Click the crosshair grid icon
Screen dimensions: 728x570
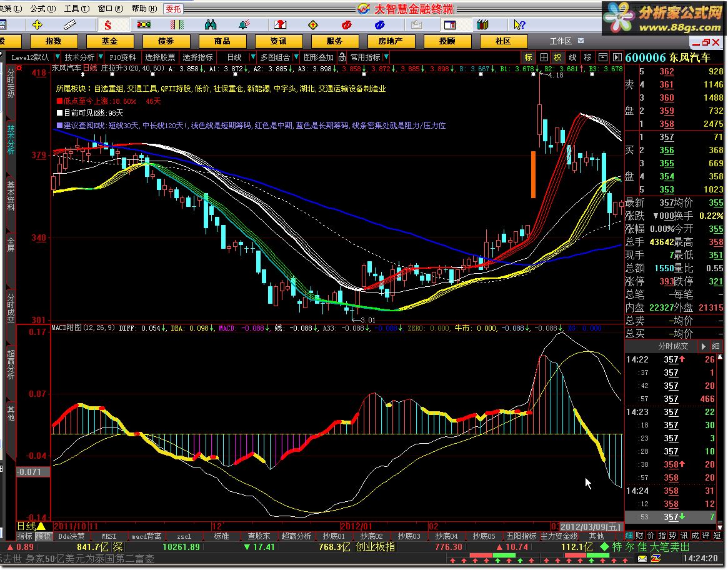click(544, 57)
